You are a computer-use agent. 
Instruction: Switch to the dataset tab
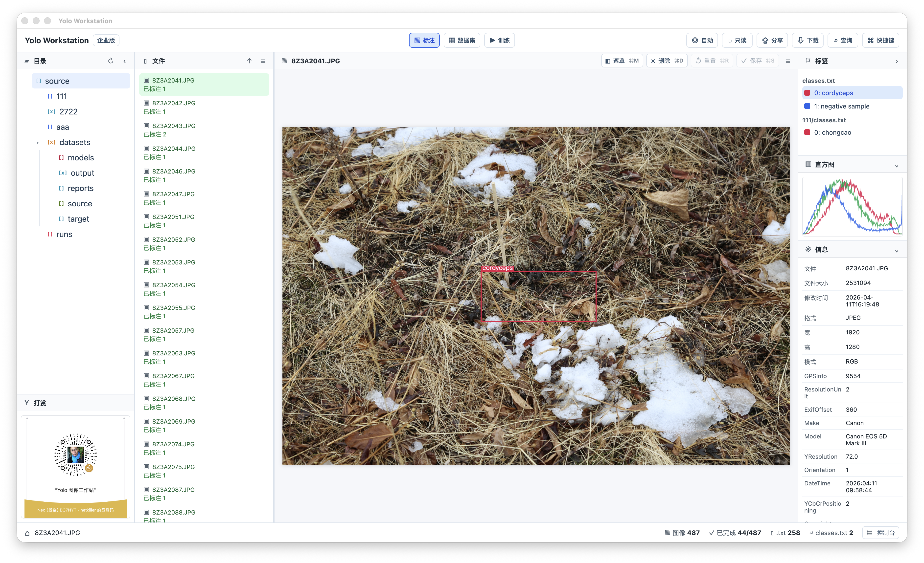click(462, 41)
